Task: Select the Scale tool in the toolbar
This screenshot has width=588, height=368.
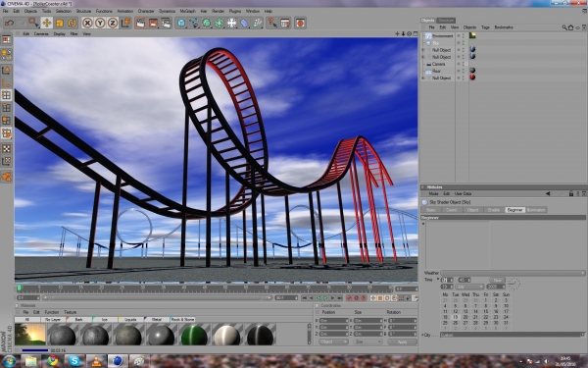Action: click(59, 23)
